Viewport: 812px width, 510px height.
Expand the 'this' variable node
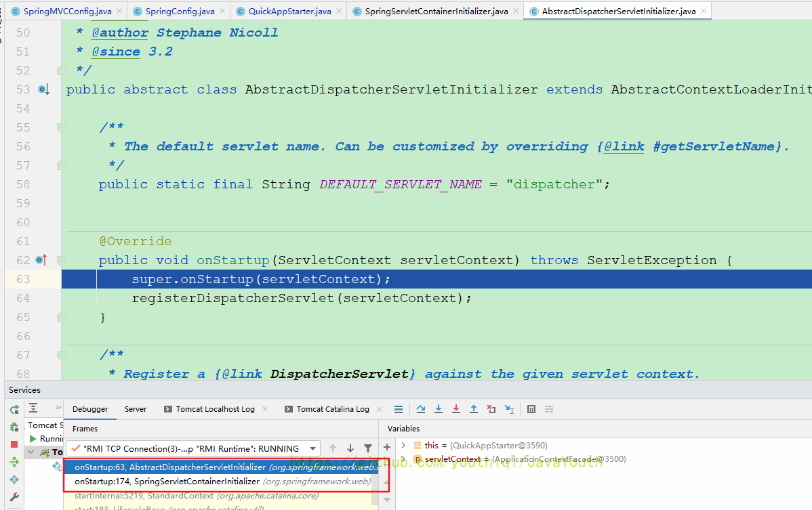click(x=403, y=445)
